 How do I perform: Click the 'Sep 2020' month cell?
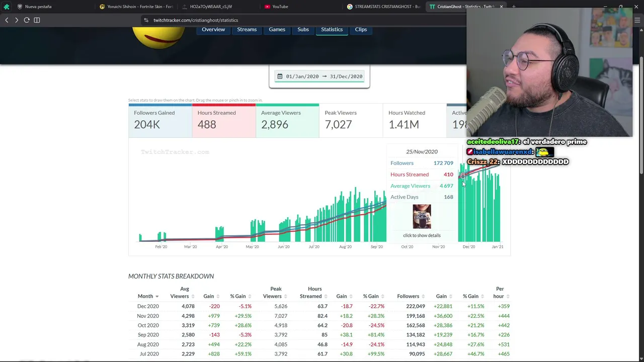148,335
